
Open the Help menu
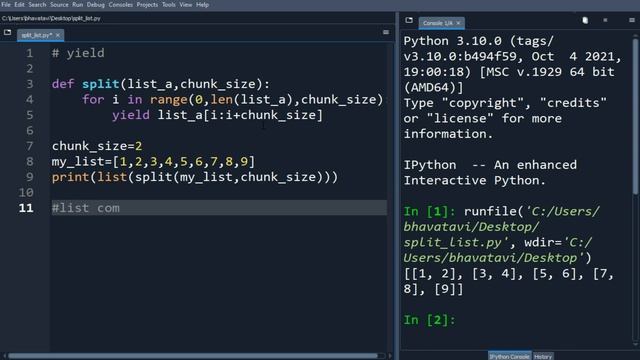click(202, 5)
